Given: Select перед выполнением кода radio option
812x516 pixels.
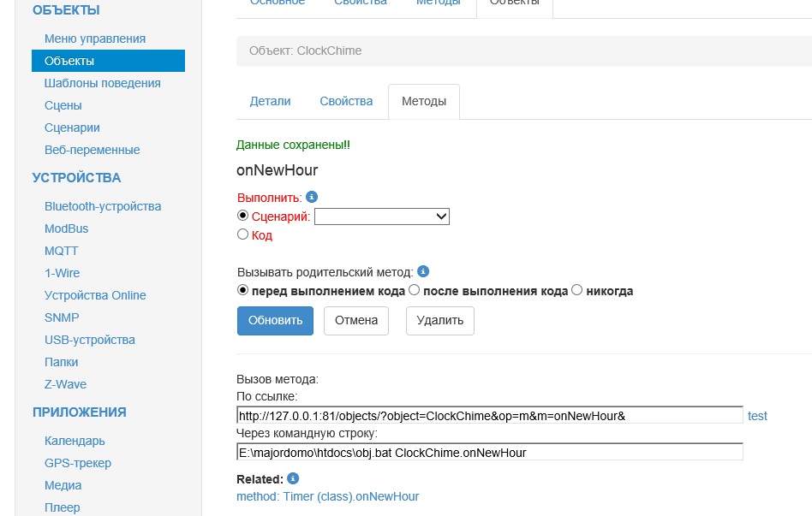Looking at the screenshot, I should click(242, 290).
